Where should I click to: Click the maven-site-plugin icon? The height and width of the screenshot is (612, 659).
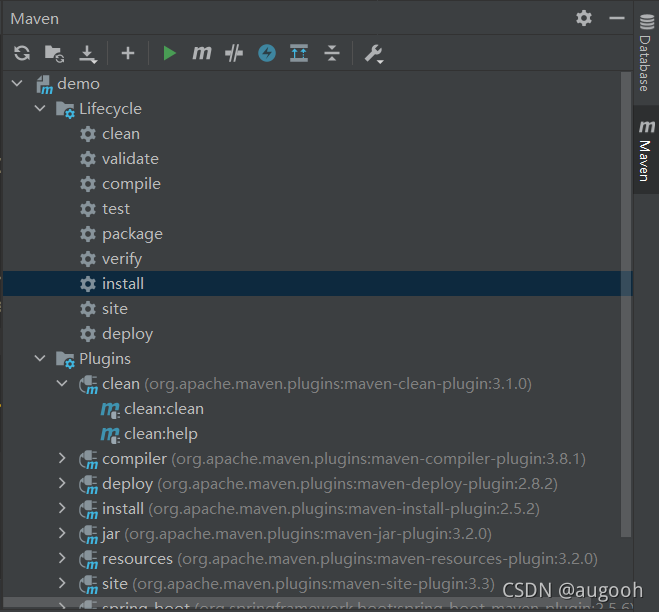point(89,585)
